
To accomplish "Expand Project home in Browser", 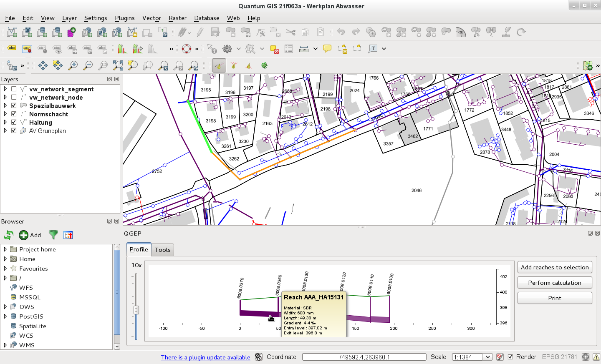I will click(x=5, y=249).
